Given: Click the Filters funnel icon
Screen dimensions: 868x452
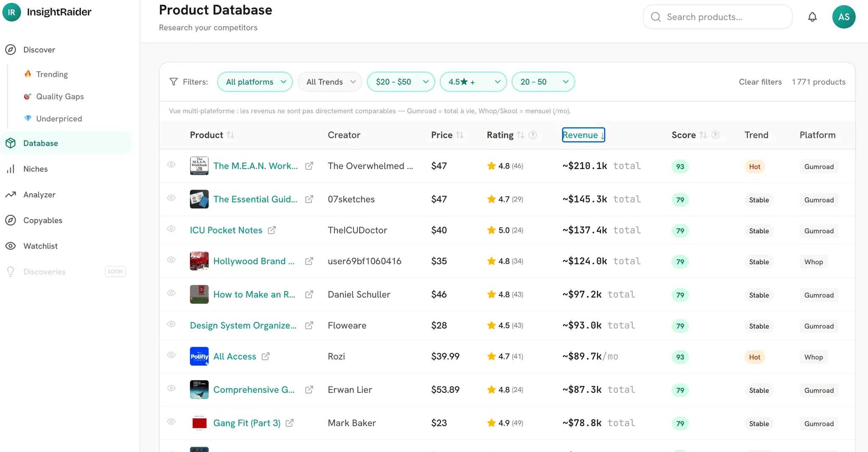Looking at the screenshot, I should [x=173, y=82].
